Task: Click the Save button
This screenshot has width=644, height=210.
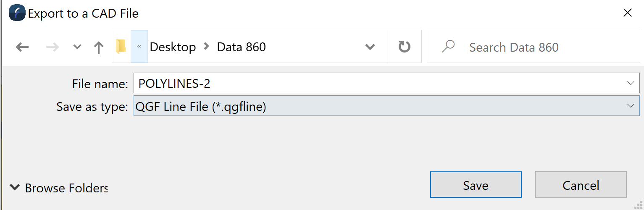Action: pyautogui.click(x=476, y=185)
